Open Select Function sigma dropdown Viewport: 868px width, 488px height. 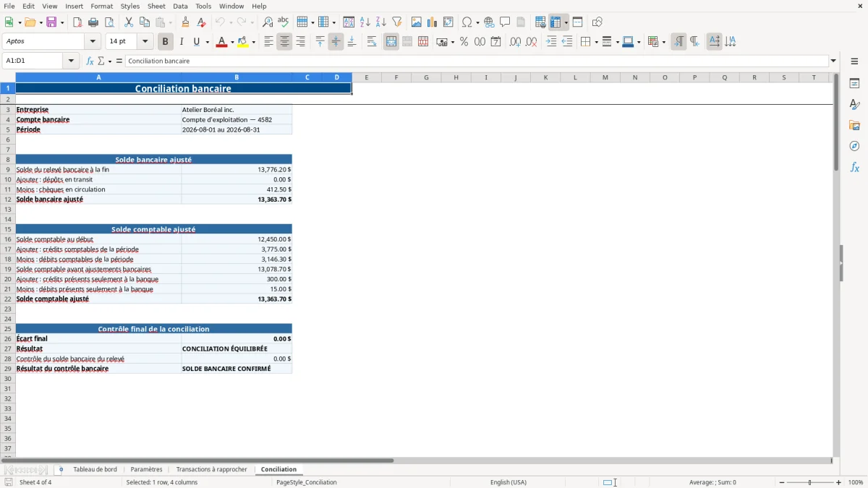[x=109, y=61]
